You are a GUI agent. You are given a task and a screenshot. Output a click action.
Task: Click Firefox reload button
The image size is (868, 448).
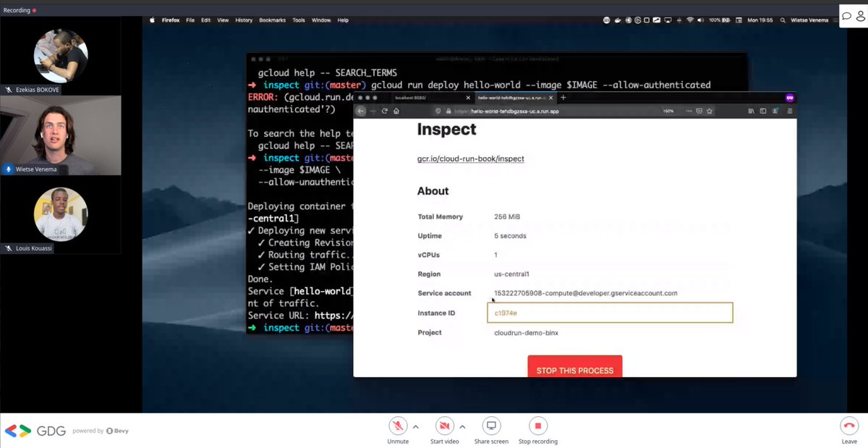(385, 111)
